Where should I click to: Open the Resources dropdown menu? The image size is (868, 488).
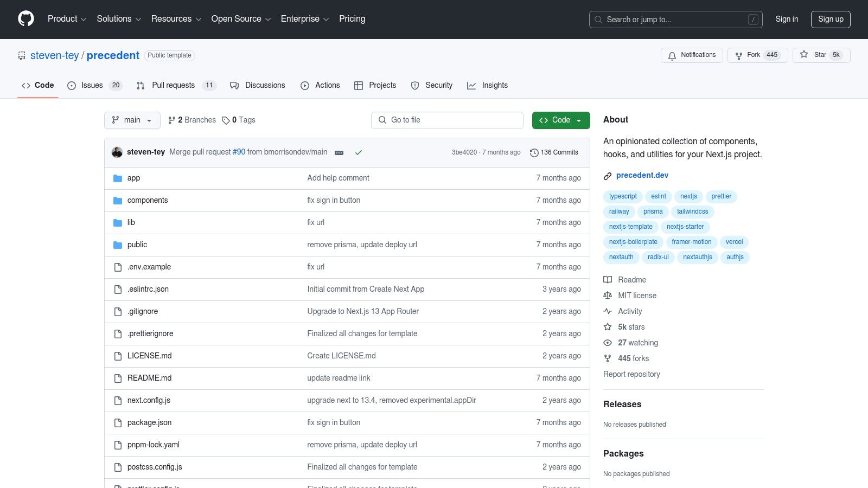click(x=176, y=19)
